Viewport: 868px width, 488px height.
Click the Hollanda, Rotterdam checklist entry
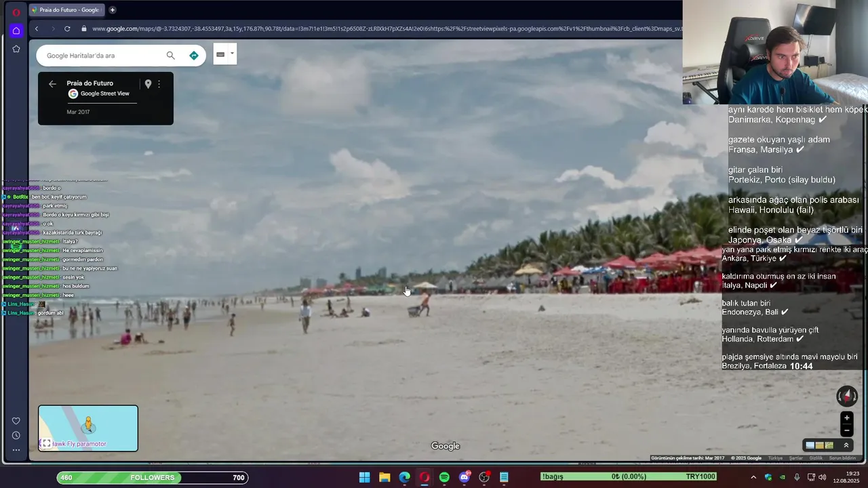pyautogui.click(x=762, y=339)
